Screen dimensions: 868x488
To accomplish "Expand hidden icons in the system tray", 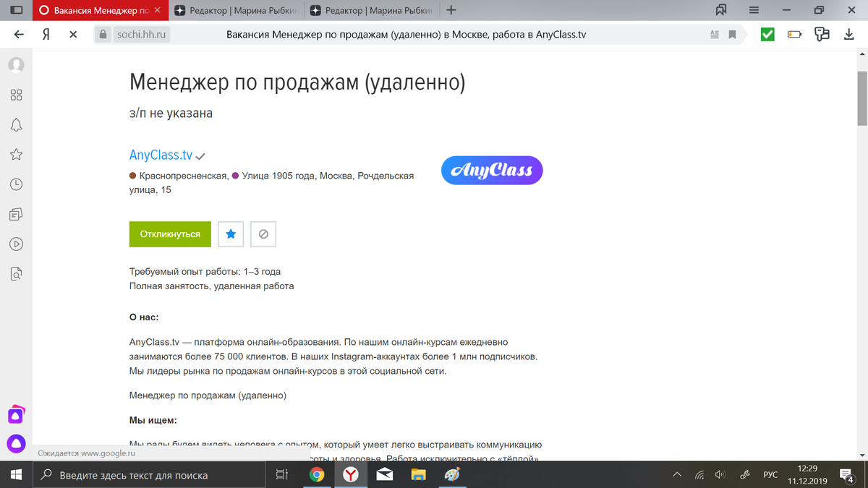I will click(676, 475).
